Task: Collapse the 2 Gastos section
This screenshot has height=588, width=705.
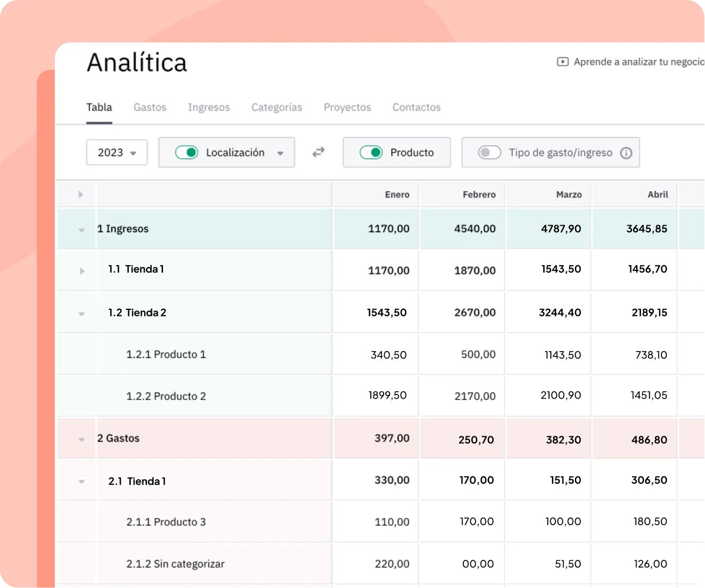Action: click(82, 440)
